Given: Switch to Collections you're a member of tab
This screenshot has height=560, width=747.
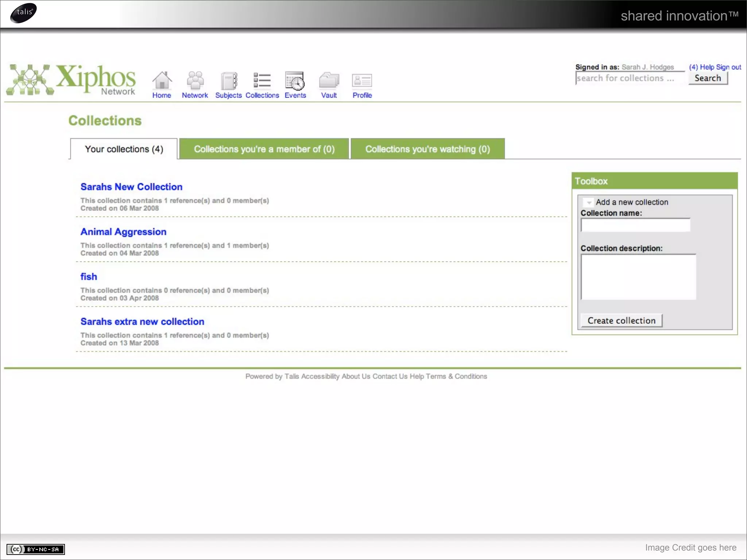Looking at the screenshot, I should pos(264,149).
